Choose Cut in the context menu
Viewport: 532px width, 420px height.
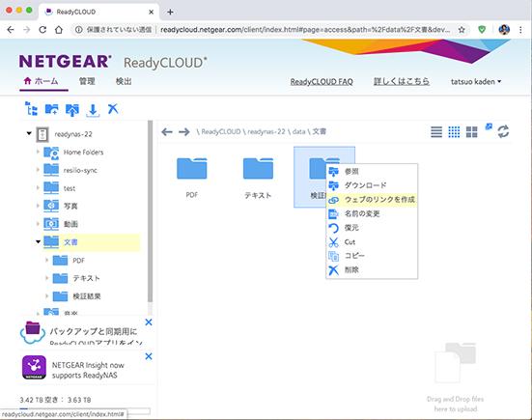click(x=372, y=242)
